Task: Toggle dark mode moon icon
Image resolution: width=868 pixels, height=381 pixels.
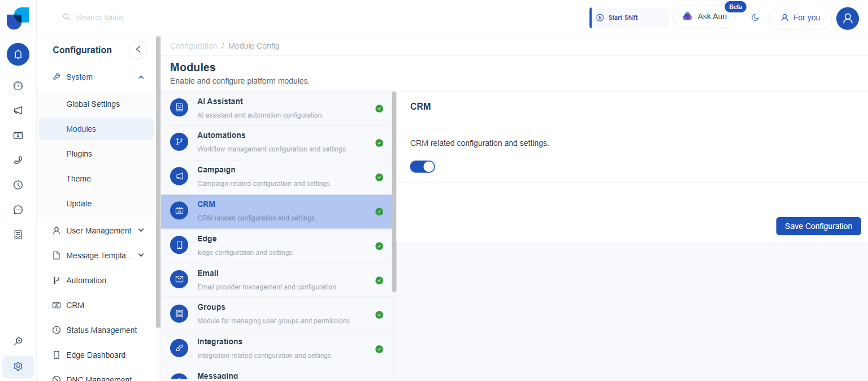Action: coord(756,18)
